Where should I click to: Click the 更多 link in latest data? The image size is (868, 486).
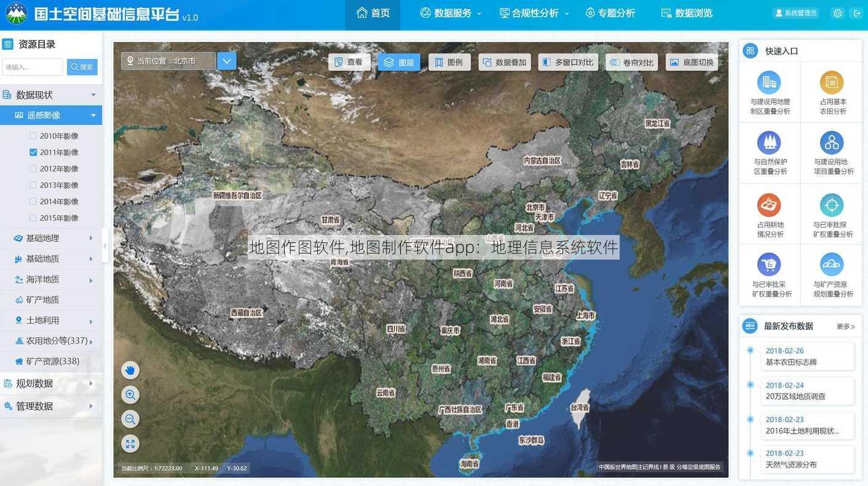point(846,327)
